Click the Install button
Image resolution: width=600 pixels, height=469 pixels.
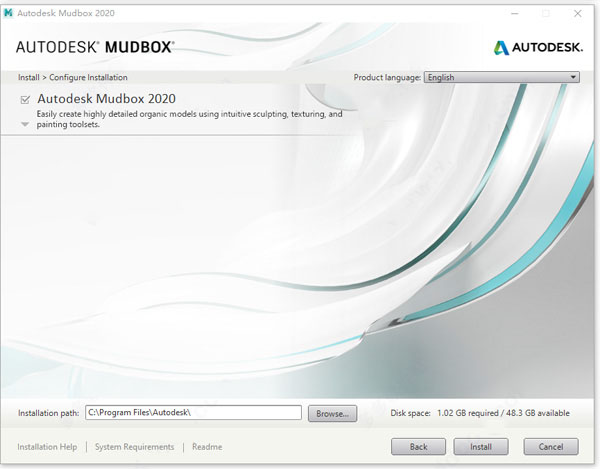(x=481, y=447)
